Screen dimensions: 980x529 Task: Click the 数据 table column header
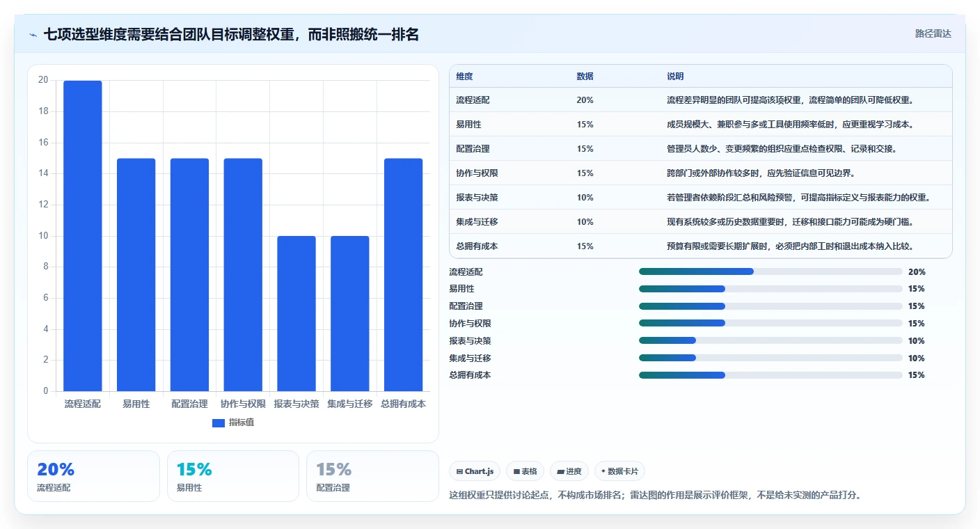click(585, 77)
